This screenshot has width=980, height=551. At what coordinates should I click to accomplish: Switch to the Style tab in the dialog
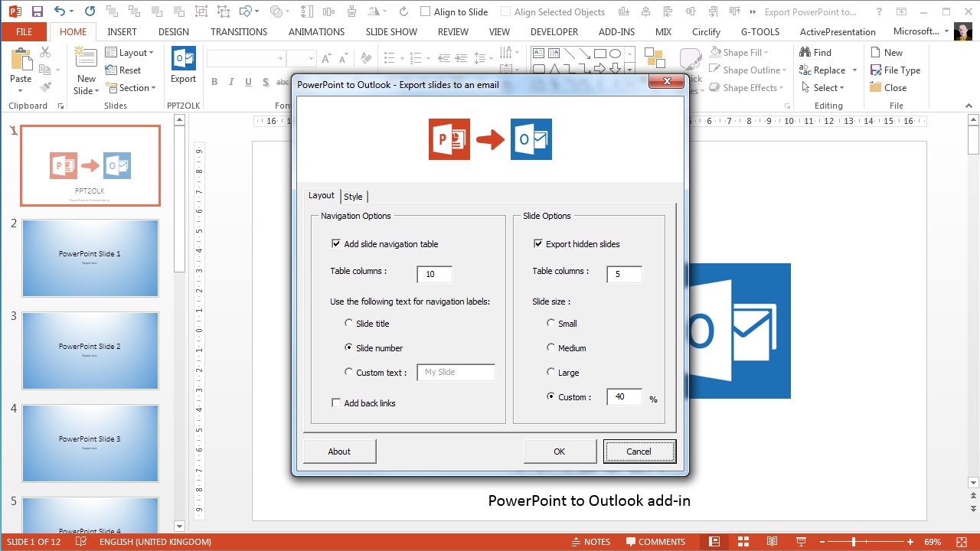point(353,197)
